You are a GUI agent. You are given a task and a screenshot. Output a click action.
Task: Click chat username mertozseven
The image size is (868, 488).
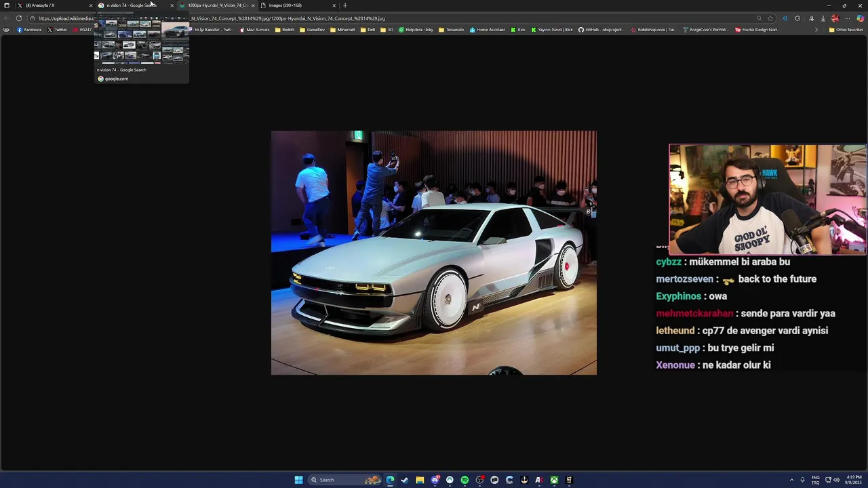[x=684, y=279]
